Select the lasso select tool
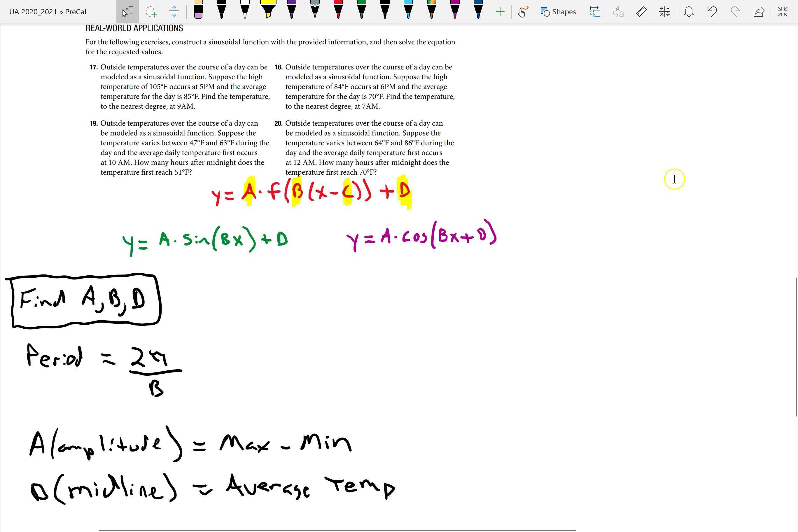798x532 pixels. tap(151, 12)
